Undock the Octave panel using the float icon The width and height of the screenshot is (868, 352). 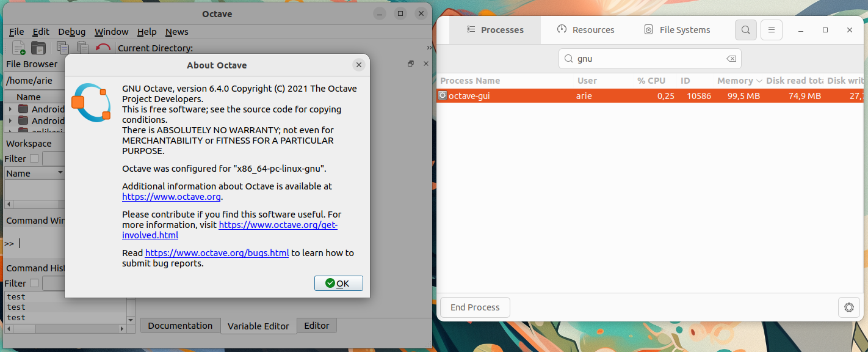coord(411,64)
